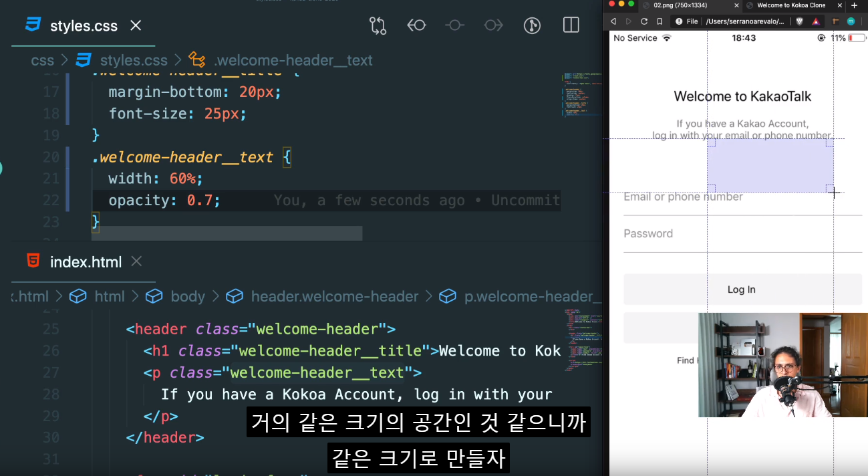
Task: Reload the browser page
Action: pyautogui.click(x=644, y=21)
